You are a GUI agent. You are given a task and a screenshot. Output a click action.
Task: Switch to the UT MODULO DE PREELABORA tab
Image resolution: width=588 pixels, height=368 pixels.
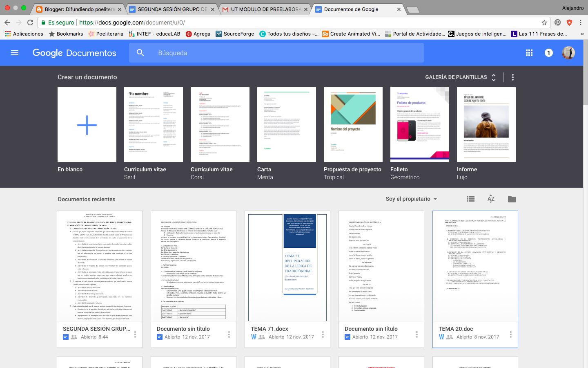click(265, 9)
